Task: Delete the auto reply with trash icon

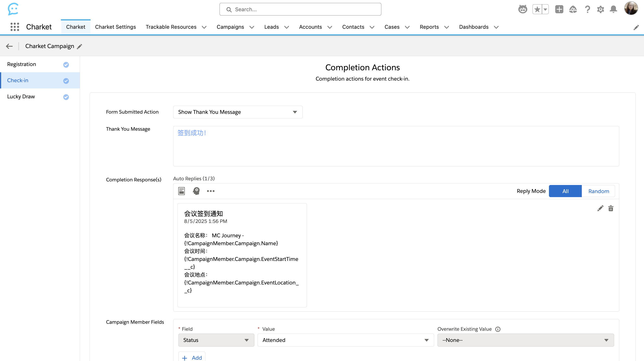Action: coord(611,208)
